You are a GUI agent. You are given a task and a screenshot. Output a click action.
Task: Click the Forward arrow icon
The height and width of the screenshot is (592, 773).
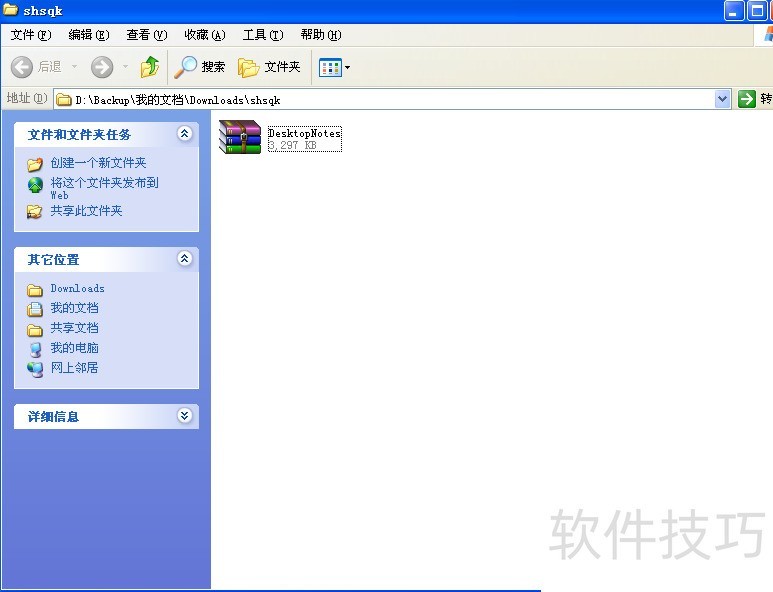(101, 67)
